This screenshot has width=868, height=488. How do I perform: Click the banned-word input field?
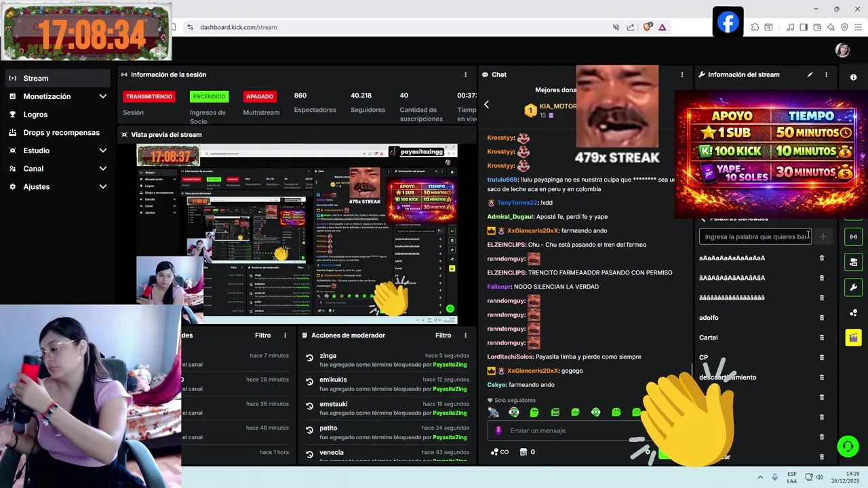click(x=755, y=237)
